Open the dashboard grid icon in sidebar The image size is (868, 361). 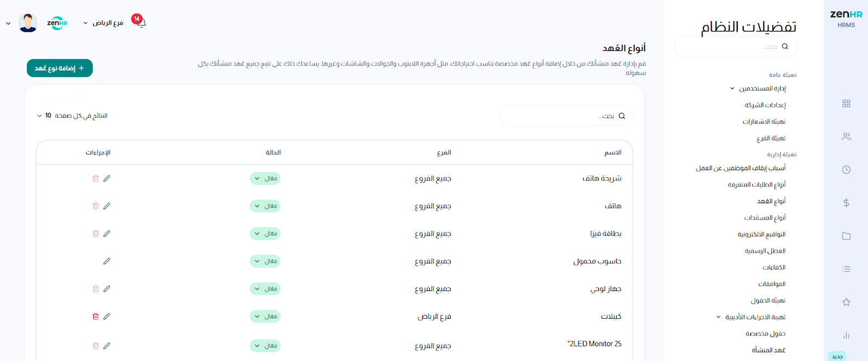[846, 104]
